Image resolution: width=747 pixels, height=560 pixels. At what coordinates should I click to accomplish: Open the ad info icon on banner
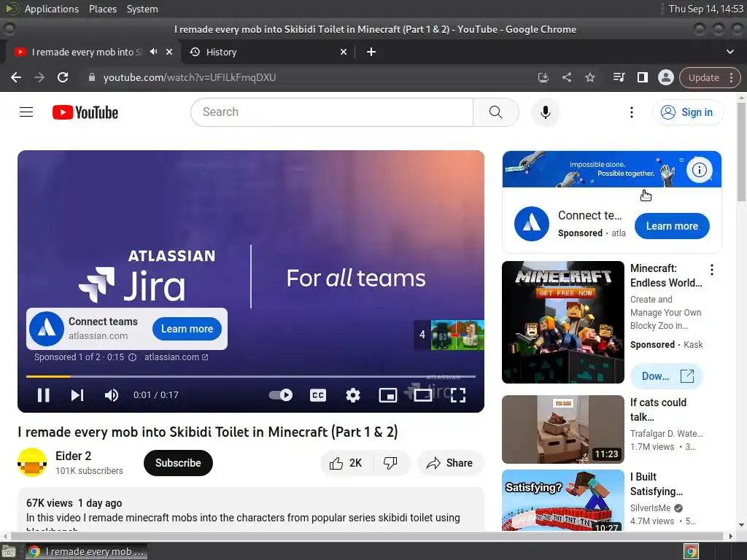699,169
